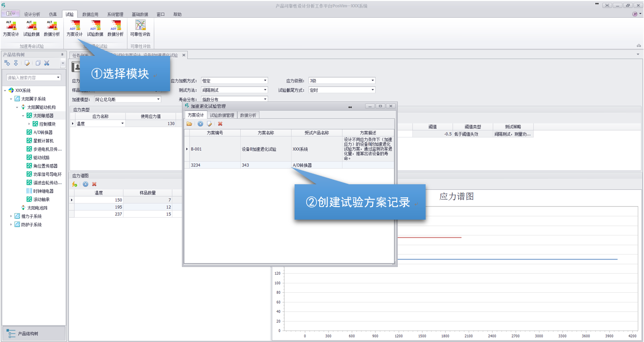This screenshot has width=644, height=342.
Task: Switch to 数据分析 tab in dialog
Action: tap(248, 115)
